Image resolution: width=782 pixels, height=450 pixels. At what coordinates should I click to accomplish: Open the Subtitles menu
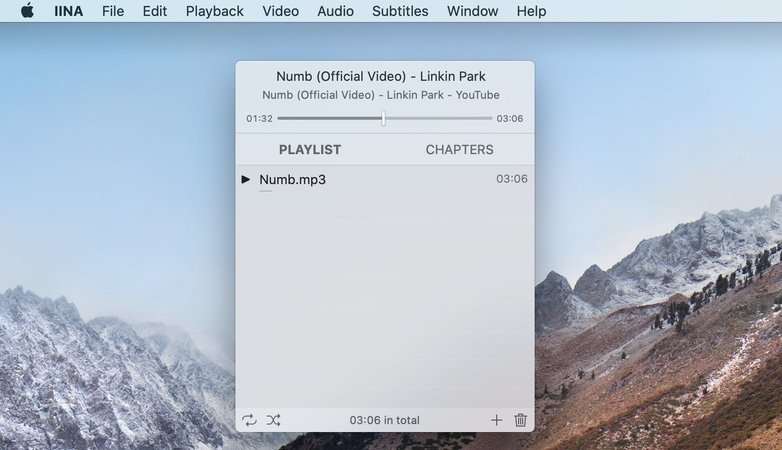pyautogui.click(x=400, y=11)
